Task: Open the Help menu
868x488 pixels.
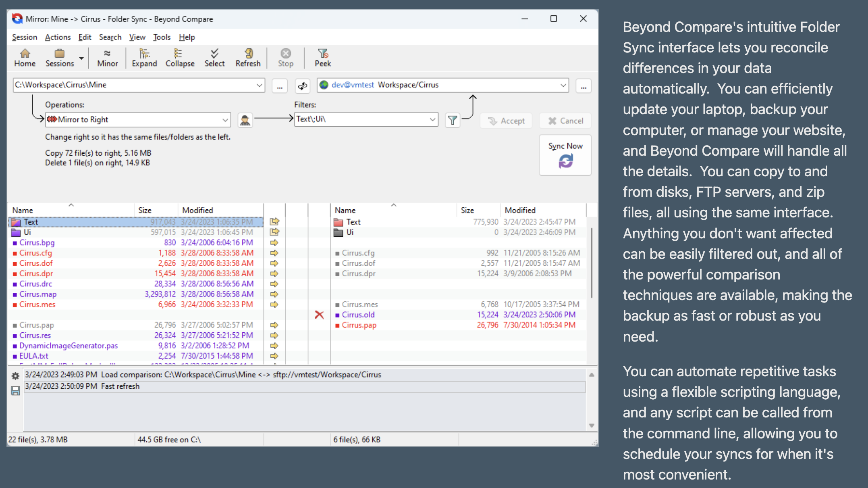Action: point(187,37)
